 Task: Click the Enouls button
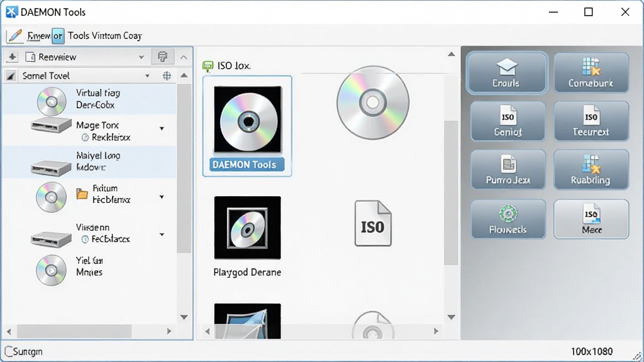[x=507, y=73]
